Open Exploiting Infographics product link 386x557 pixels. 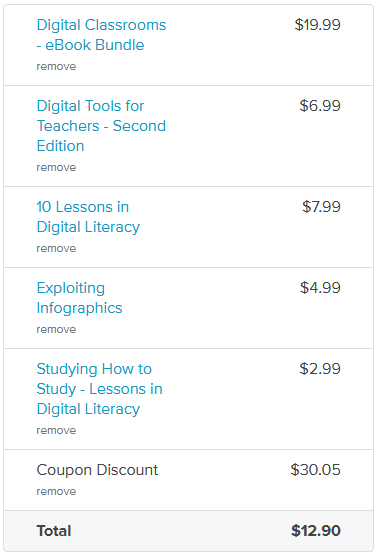[79, 298]
